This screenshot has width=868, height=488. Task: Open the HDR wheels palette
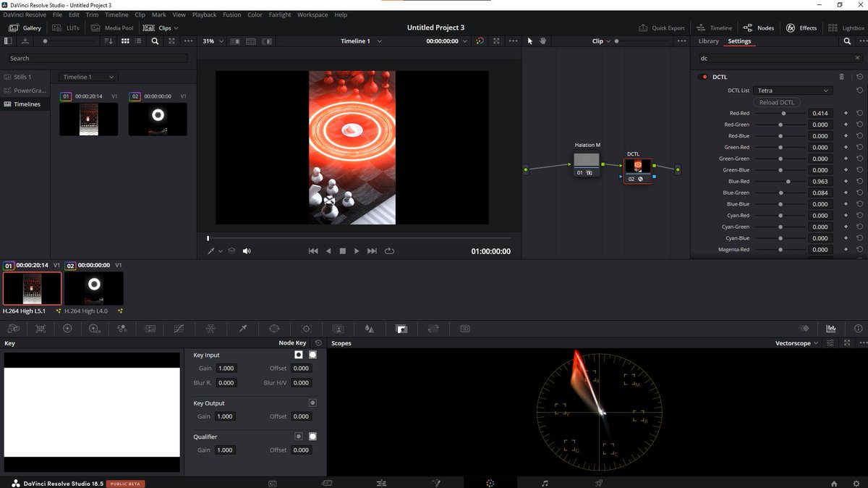pos(94,329)
